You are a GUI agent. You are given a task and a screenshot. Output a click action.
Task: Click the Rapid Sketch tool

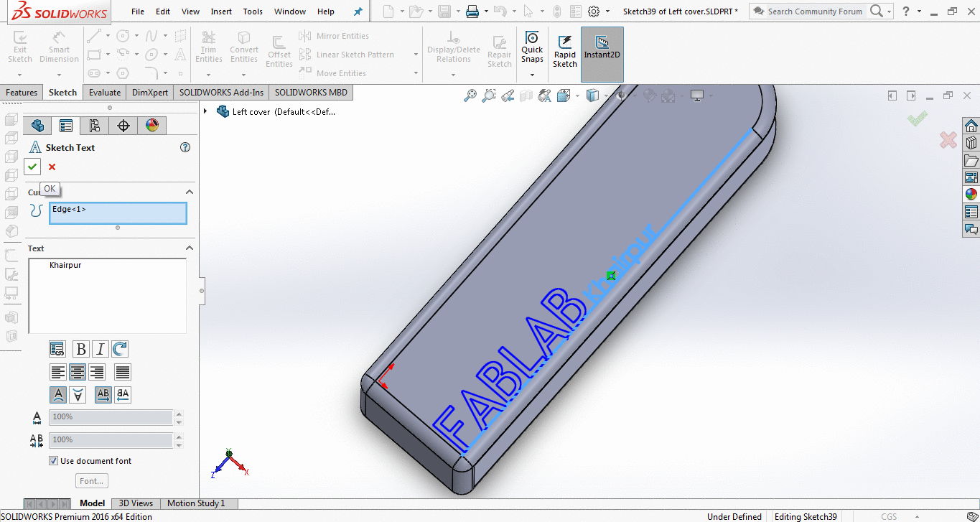pyautogui.click(x=565, y=52)
